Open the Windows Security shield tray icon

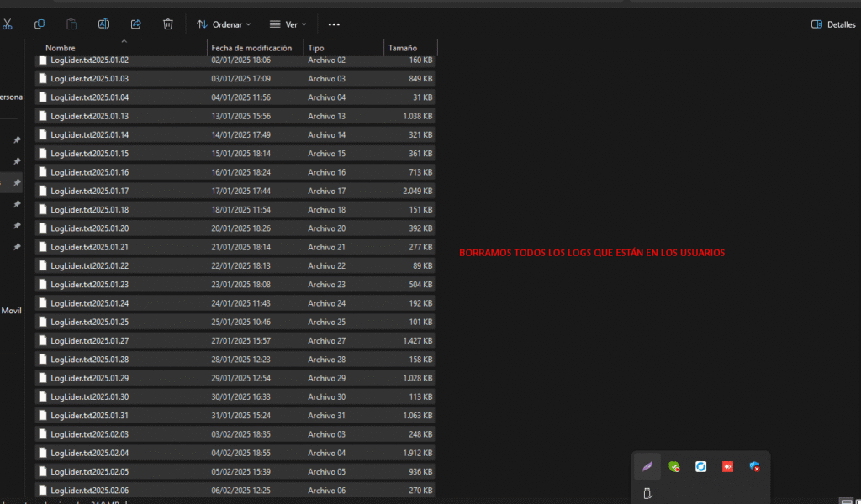pos(754,466)
